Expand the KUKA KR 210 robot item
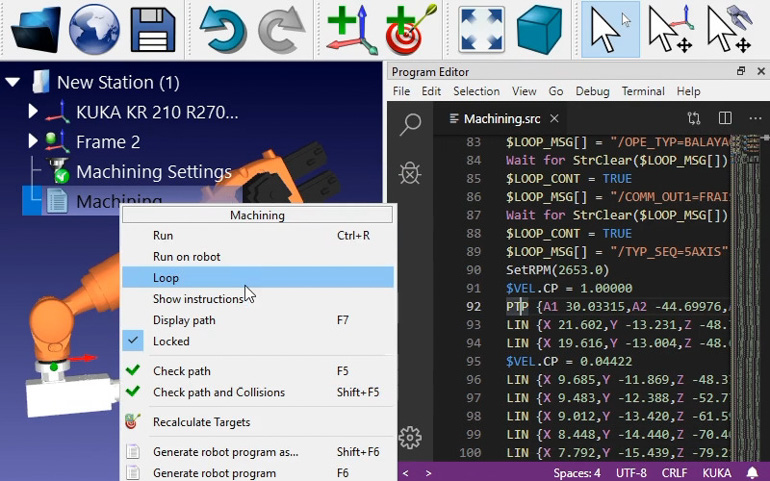770x481 pixels. tap(33, 112)
